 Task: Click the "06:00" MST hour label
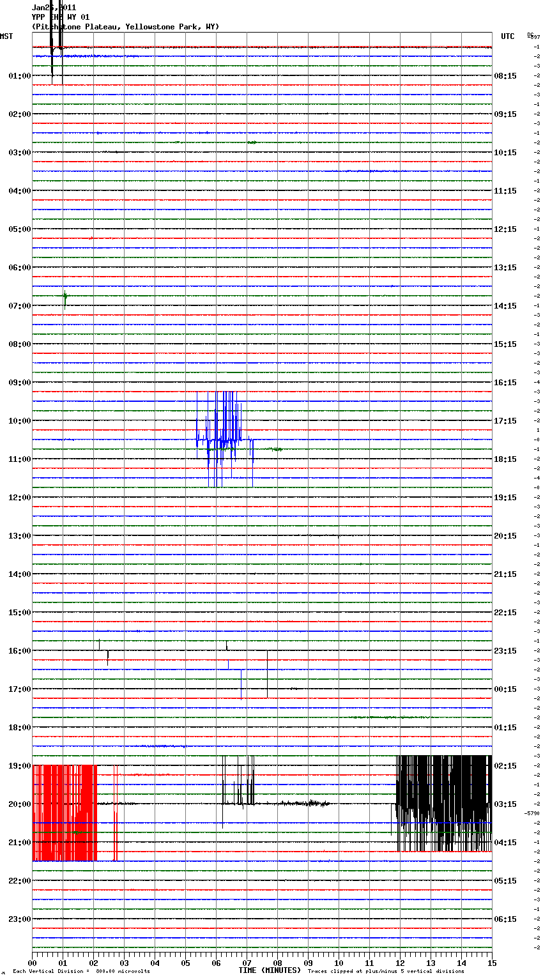(x=19, y=268)
